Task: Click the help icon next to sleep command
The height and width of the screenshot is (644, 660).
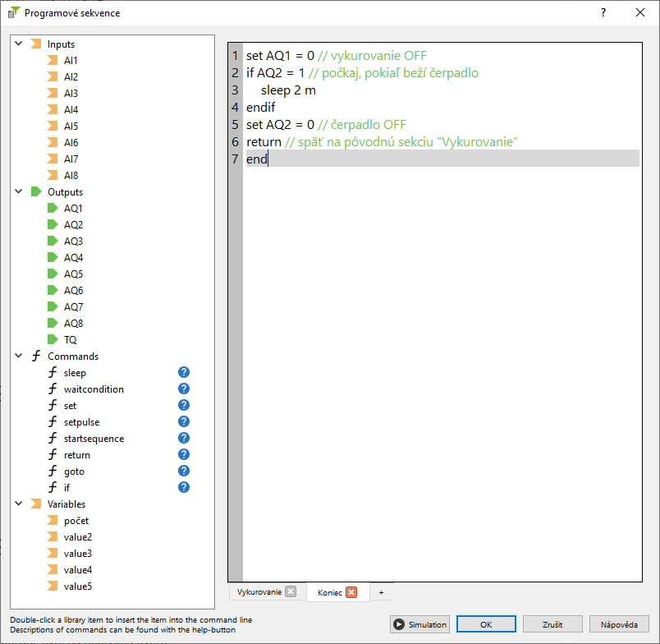Action: (184, 372)
